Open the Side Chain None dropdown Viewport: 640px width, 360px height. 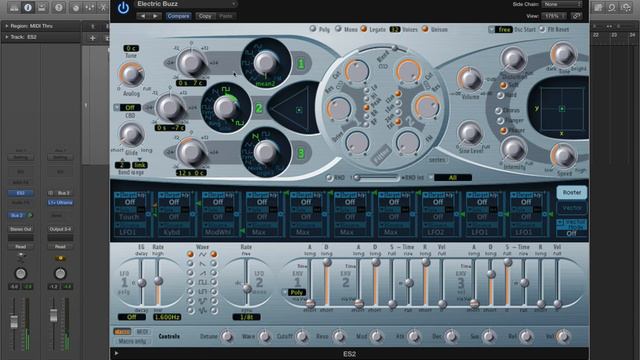[562, 4]
